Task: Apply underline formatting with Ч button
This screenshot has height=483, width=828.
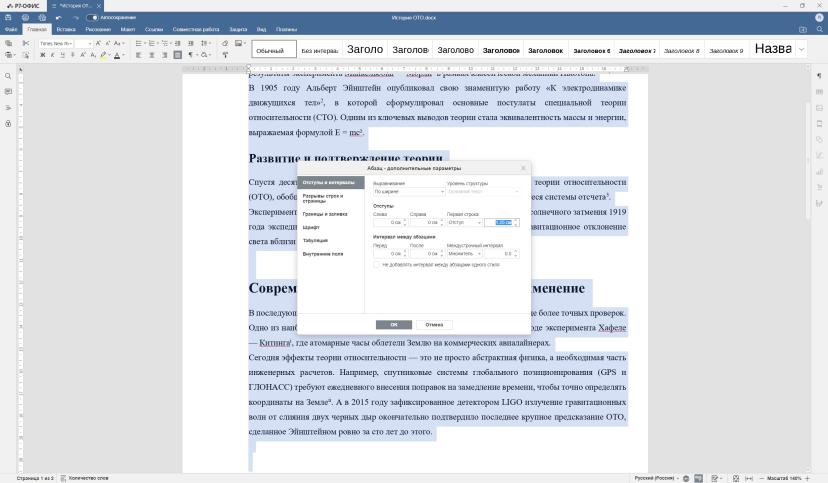Action: 62,55
